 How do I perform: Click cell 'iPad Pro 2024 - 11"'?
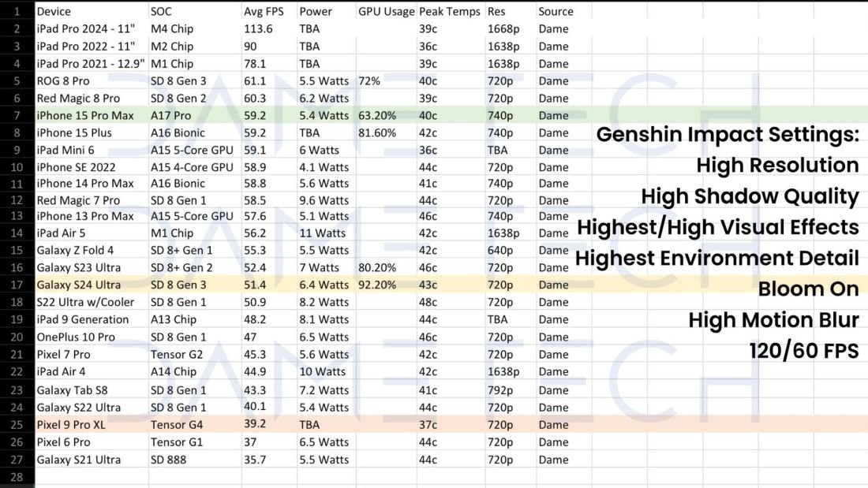tap(92, 28)
